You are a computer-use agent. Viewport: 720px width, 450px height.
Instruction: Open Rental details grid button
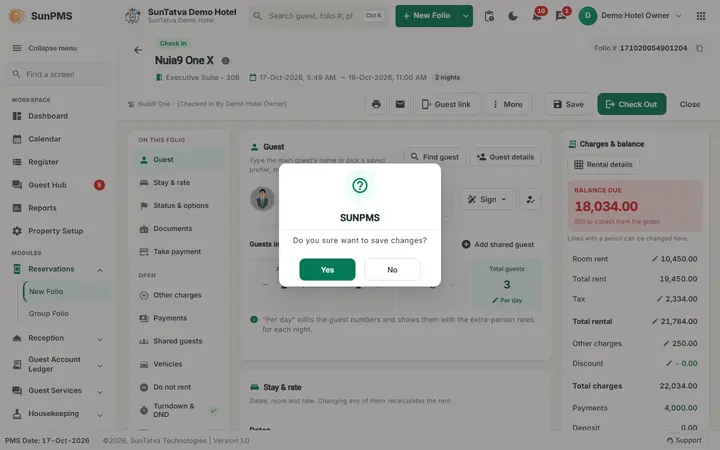point(603,165)
